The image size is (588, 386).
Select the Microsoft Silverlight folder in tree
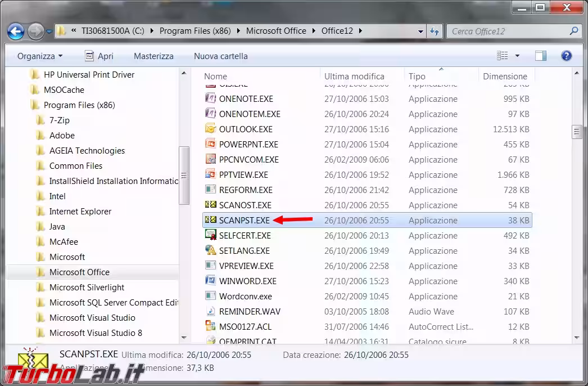coord(87,287)
